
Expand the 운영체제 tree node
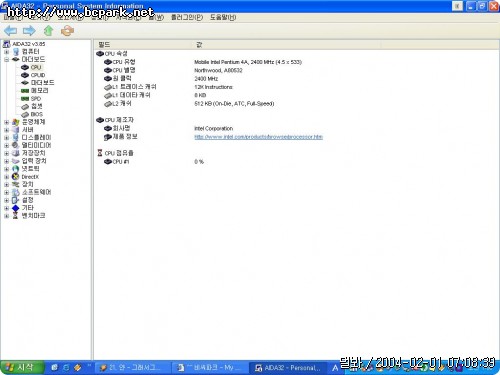click(x=6, y=122)
